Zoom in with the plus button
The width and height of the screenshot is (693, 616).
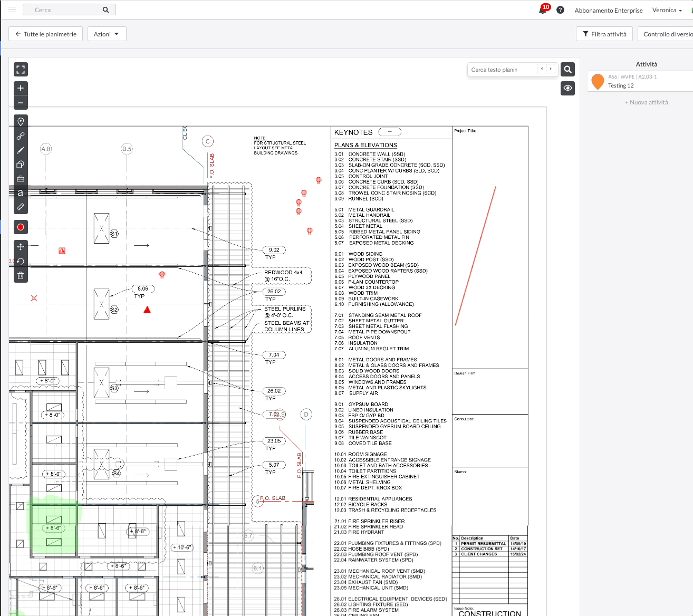tap(21, 88)
